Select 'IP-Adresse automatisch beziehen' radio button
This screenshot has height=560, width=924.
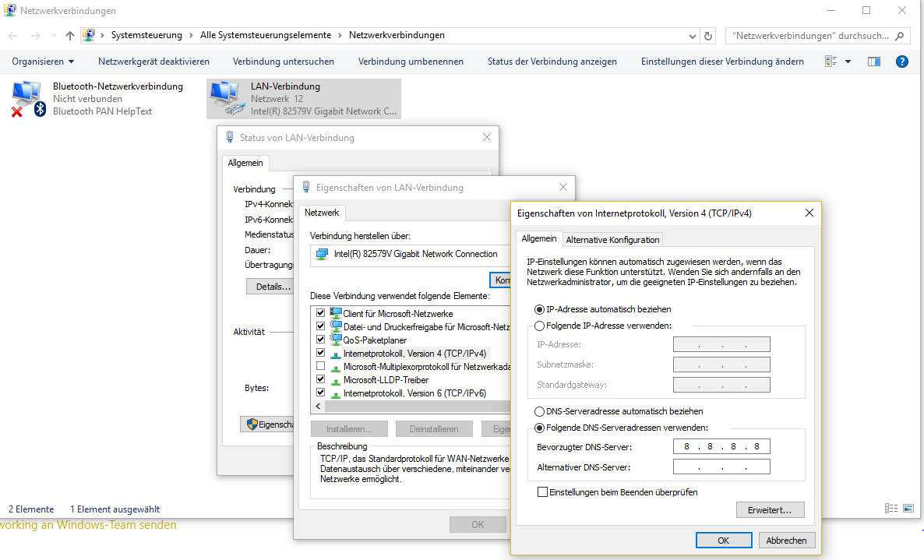point(539,309)
